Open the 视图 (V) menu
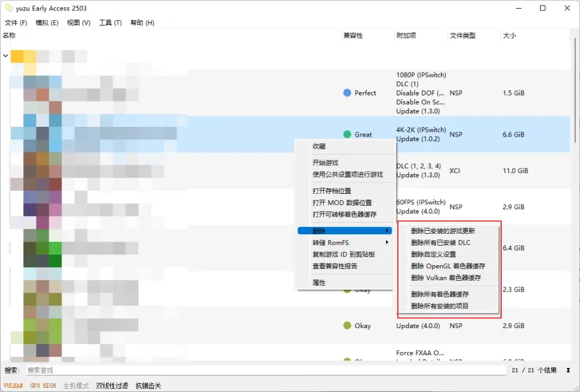 click(78, 23)
